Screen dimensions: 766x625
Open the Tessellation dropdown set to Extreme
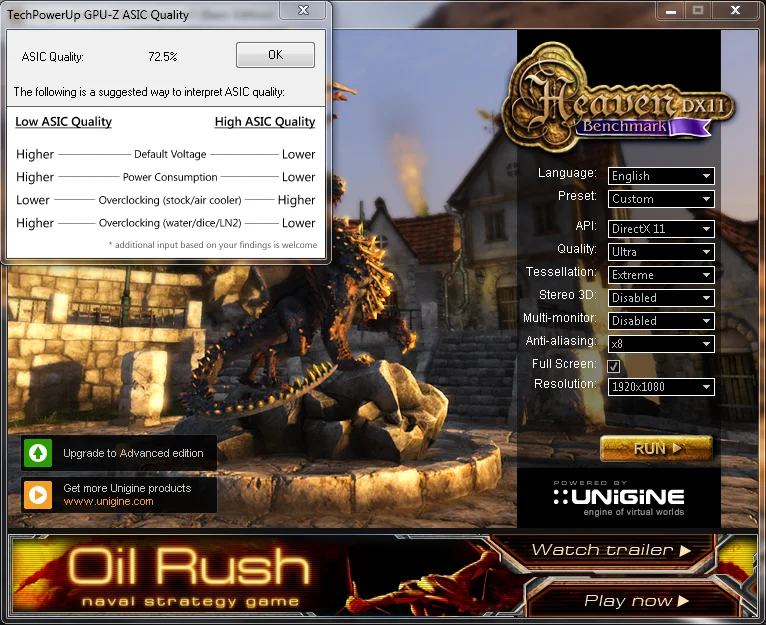tap(661, 275)
